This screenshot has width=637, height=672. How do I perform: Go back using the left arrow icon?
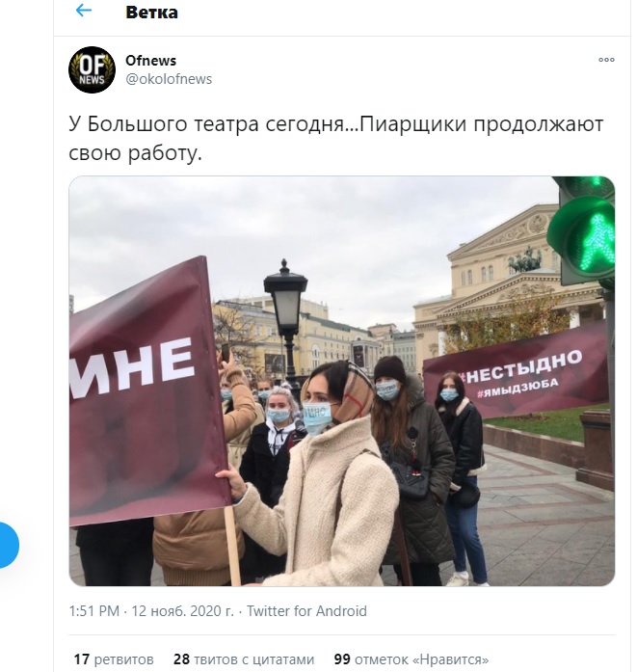[84, 11]
